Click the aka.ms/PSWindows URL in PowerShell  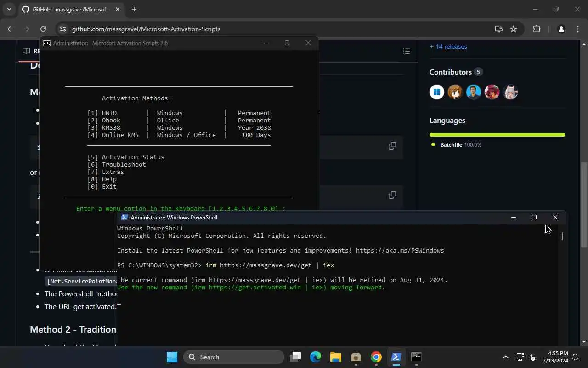pyautogui.click(x=400, y=250)
